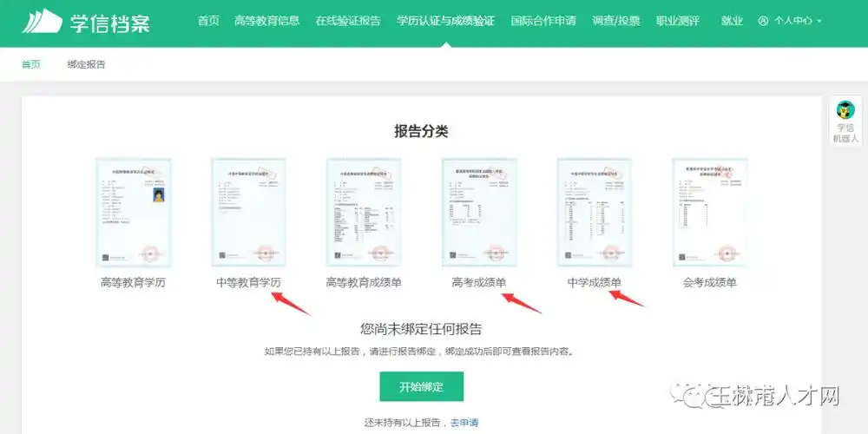Click the 高考成绩单 label
The image size is (868, 434).
[x=479, y=282]
